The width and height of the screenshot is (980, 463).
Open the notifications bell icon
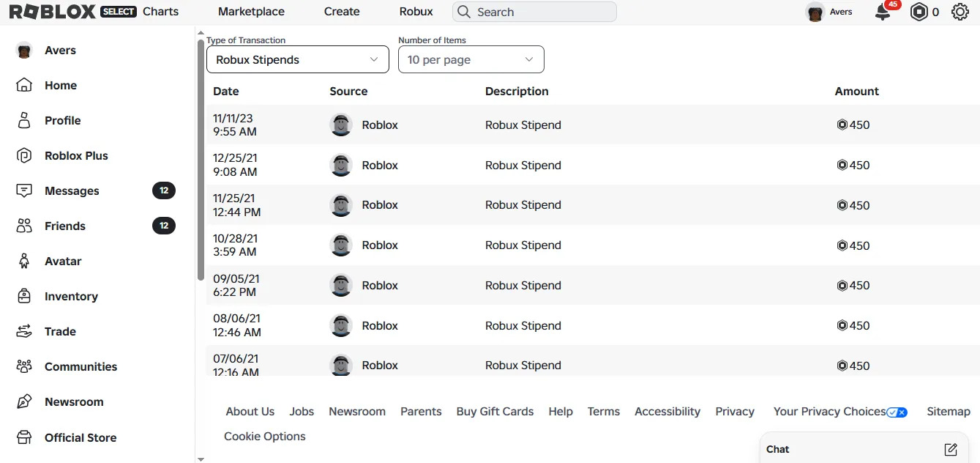883,12
